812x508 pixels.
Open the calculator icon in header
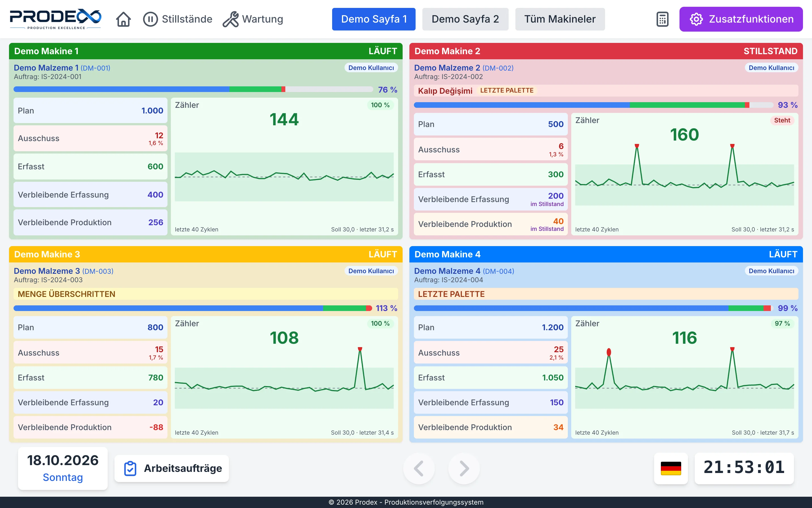point(662,19)
